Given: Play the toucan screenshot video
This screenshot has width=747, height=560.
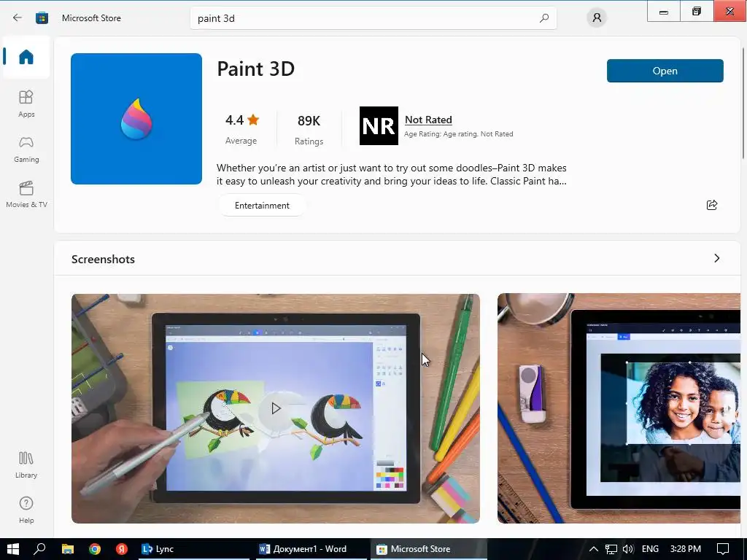Looking at the screenshot, I should click(x=275, y=408).
